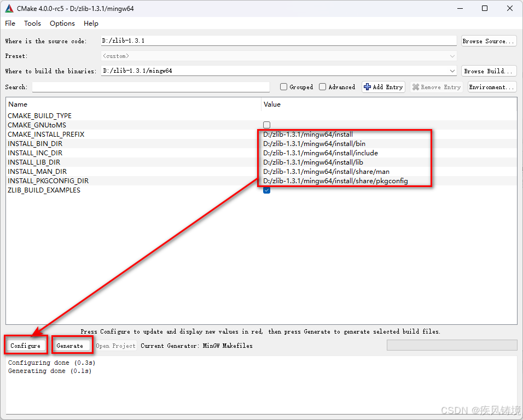Enable the Grouped checkbox
Viewport: 523px width, 420px height.
[283, 87]
